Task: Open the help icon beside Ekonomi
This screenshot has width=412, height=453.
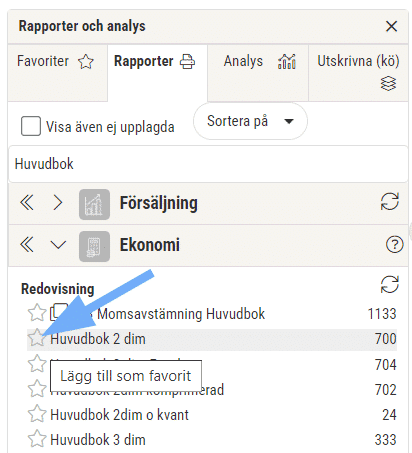Action: [x=394, y=244]
